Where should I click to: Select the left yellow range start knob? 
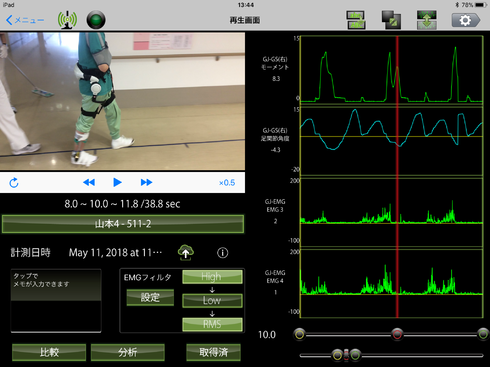point(300,334)
